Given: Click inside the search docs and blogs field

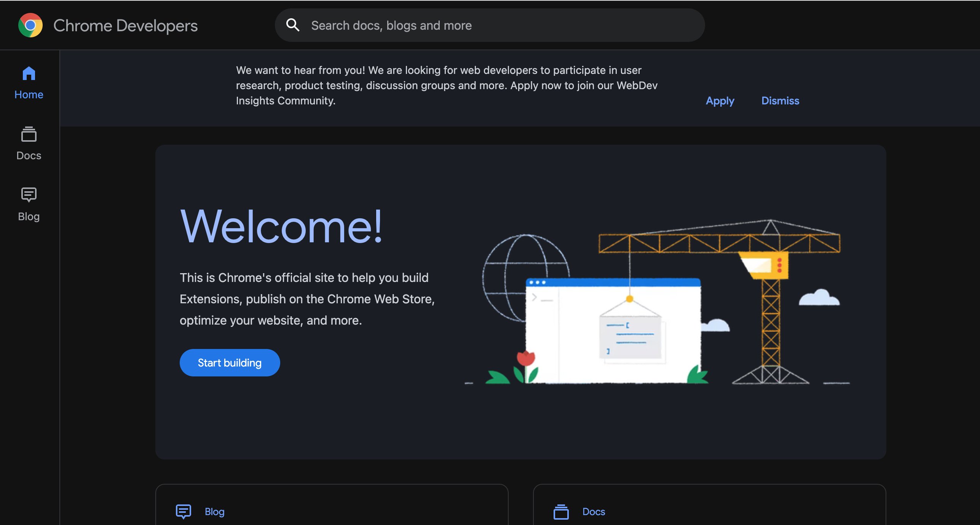Looking at the screenshot, I should coord(457,25).
